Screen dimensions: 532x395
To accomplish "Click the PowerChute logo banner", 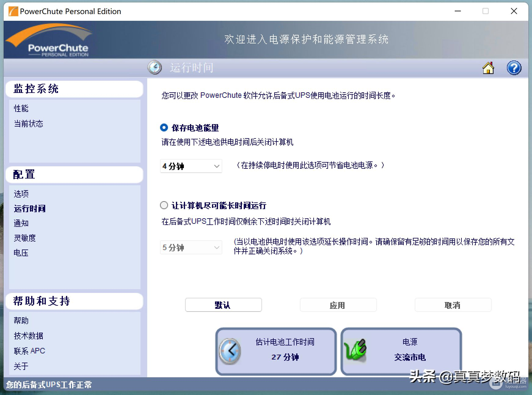I will pos(49,40).
